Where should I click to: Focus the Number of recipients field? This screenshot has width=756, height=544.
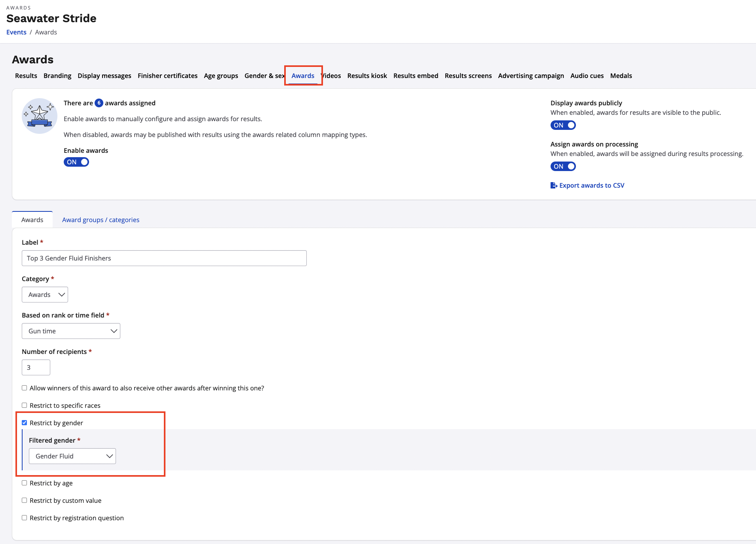click(x=36, y=367)
